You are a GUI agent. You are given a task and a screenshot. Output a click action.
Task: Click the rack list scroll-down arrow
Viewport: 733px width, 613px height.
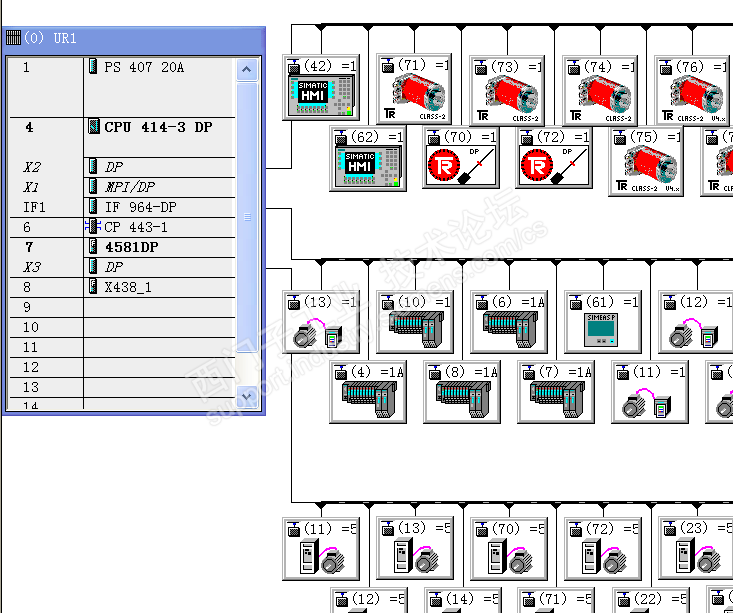[x=247, y=397]
